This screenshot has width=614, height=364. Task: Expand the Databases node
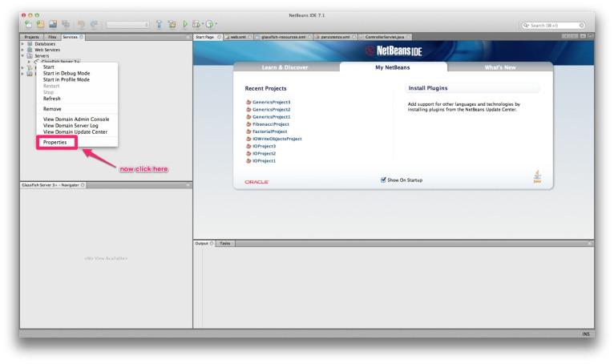point(22,44)
